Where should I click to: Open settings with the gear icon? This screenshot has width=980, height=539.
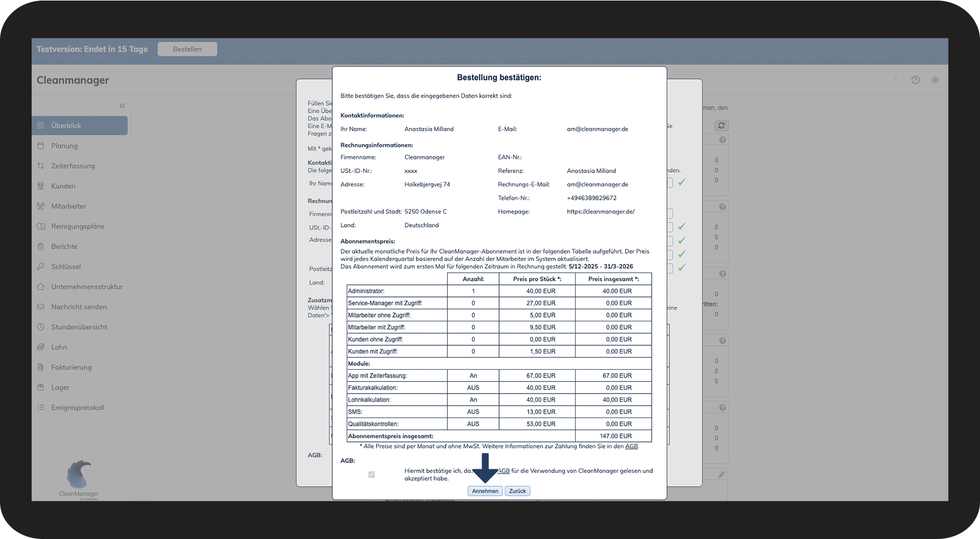pos(935,80)
